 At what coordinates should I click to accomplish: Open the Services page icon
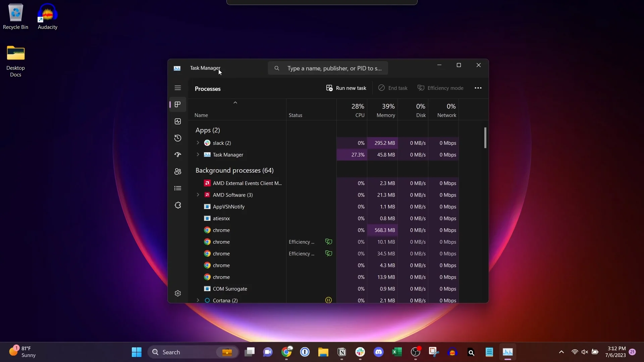(178, 205)
